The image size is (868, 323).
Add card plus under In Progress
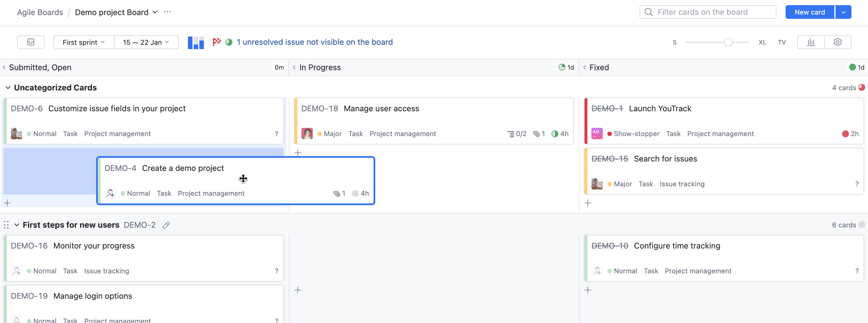(x=298, y=153)
